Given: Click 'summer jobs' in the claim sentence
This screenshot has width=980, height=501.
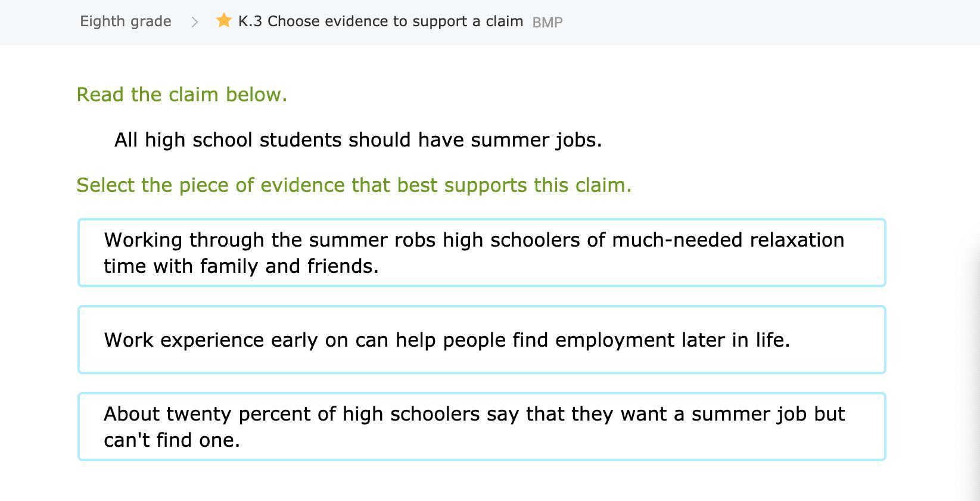Looking at the screenshot, I should click(536, 140).
